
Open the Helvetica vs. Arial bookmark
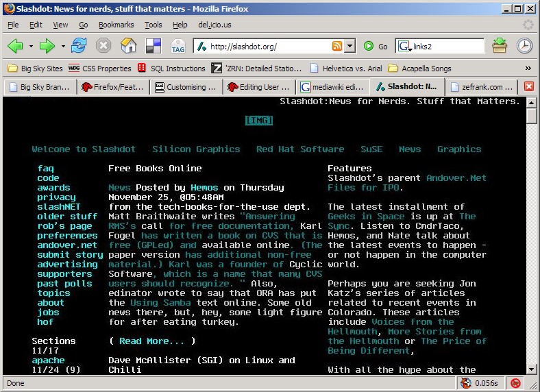pyautogui.click(x=346, y=69)
